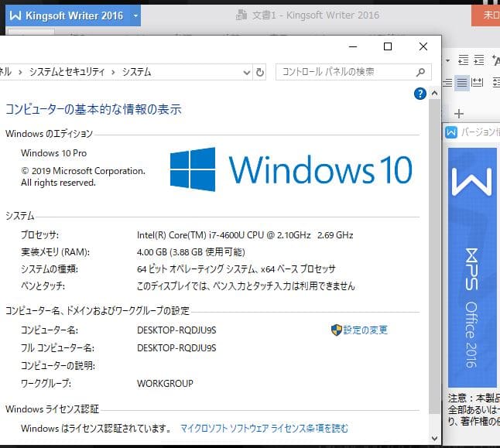
Task: Click the scrollbar up arrow in System window
Action: (433, 92)
